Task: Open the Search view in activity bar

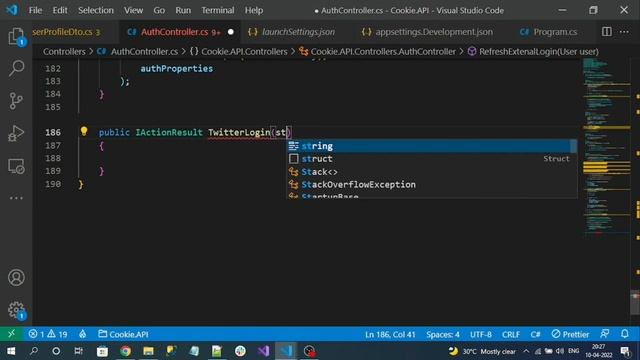Action: (16, 68)
